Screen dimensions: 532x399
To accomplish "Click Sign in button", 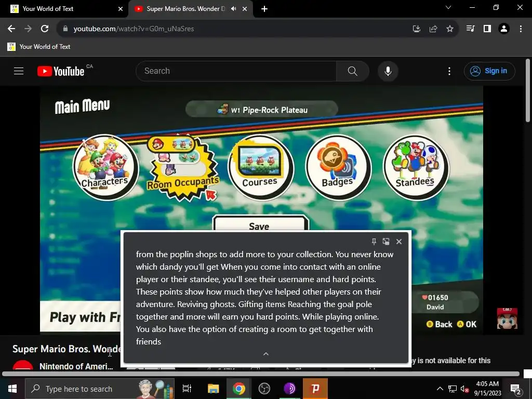I will coord(489,71).
